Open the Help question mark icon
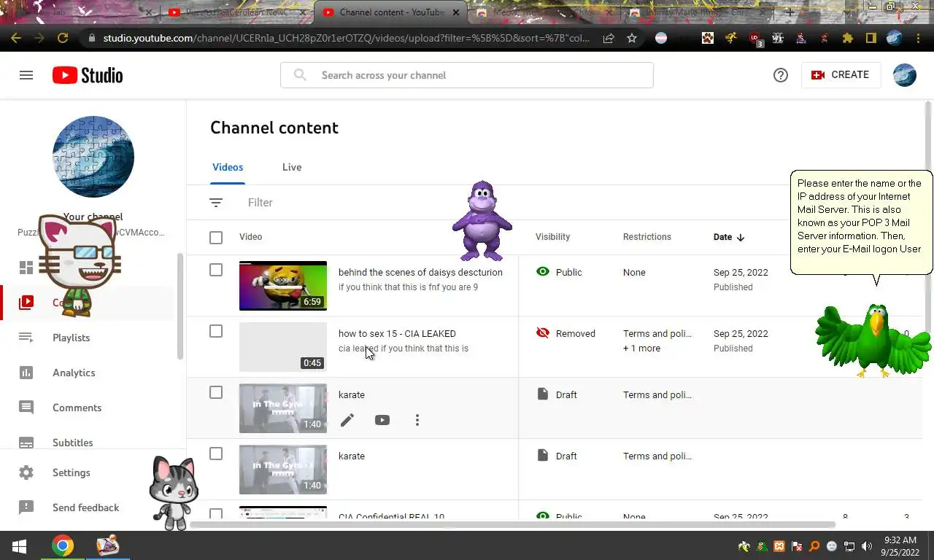Image resolution: width=934 pixels, height=560 pixels. pyautogui.click(x=781, y=75)
